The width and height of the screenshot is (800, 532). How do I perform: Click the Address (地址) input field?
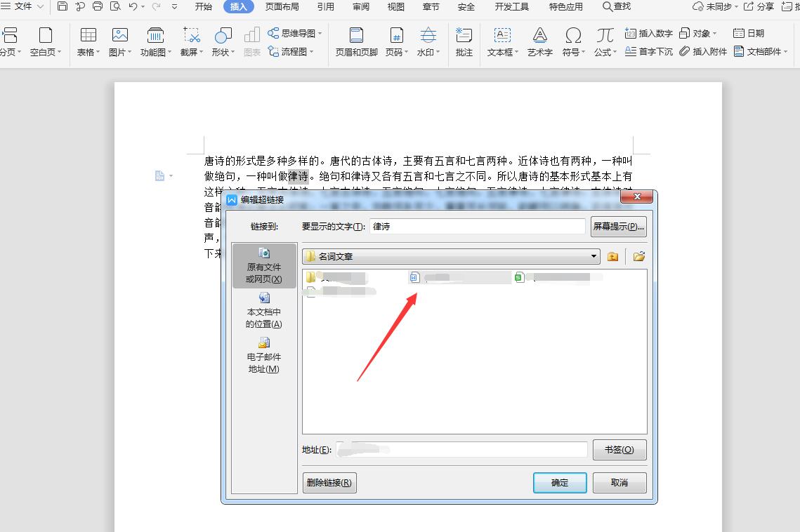point(462,450)
